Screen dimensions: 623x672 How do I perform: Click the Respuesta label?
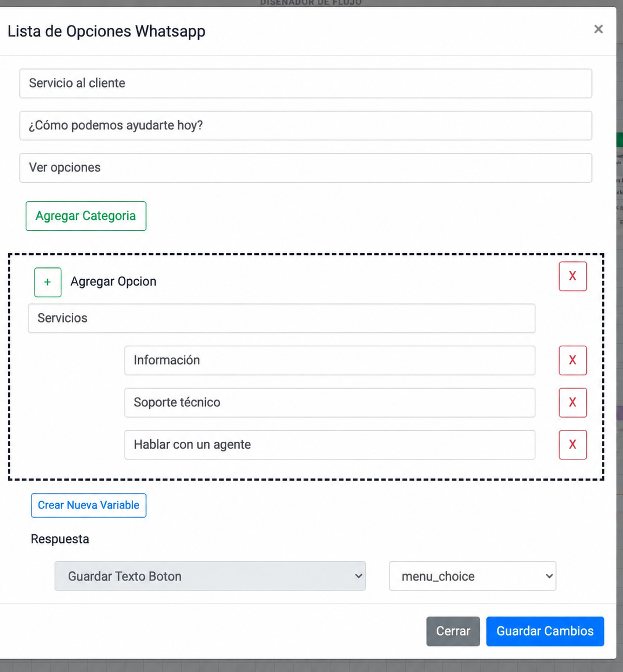[x=60, y=539]
